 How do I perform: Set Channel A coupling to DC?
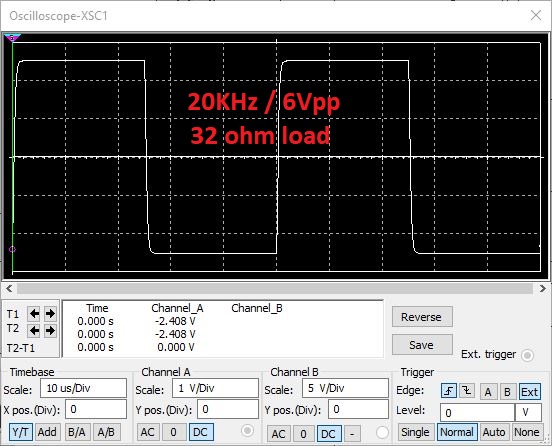201,432
